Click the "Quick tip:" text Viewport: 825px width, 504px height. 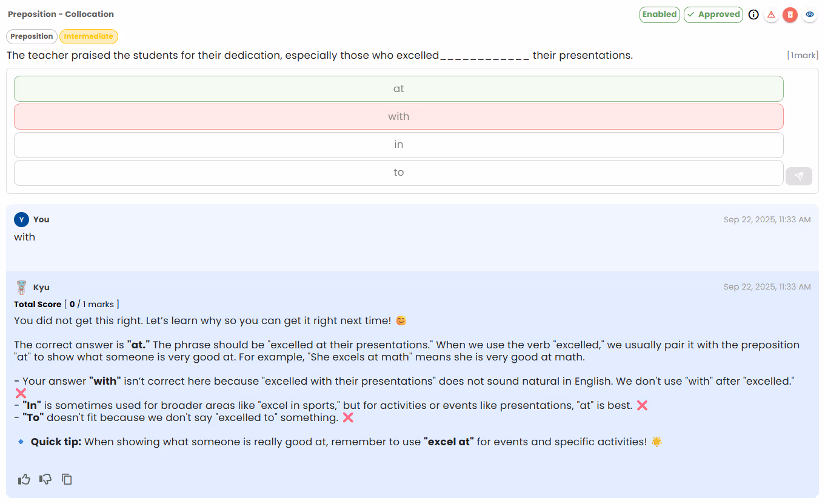(x=56, y=442)
